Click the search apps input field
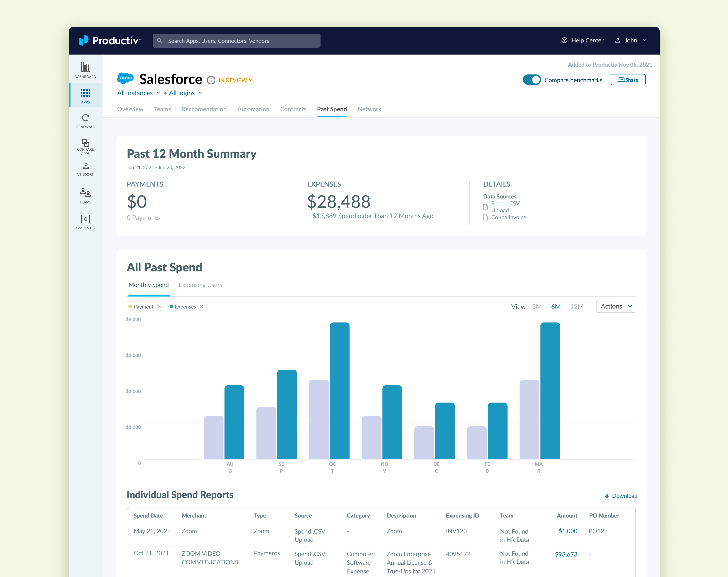 tap(237, 40)
